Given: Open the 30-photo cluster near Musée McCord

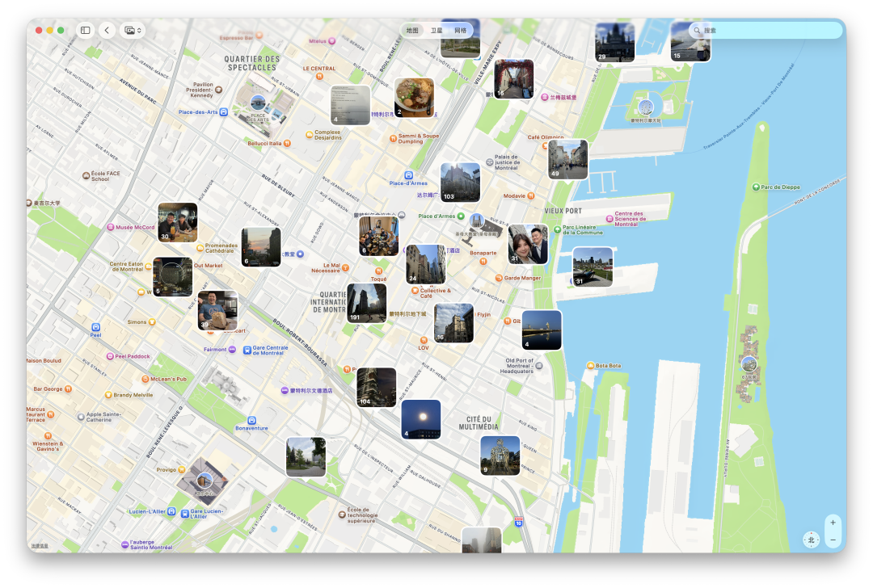Looking at the screenshot, I should 178,222.
